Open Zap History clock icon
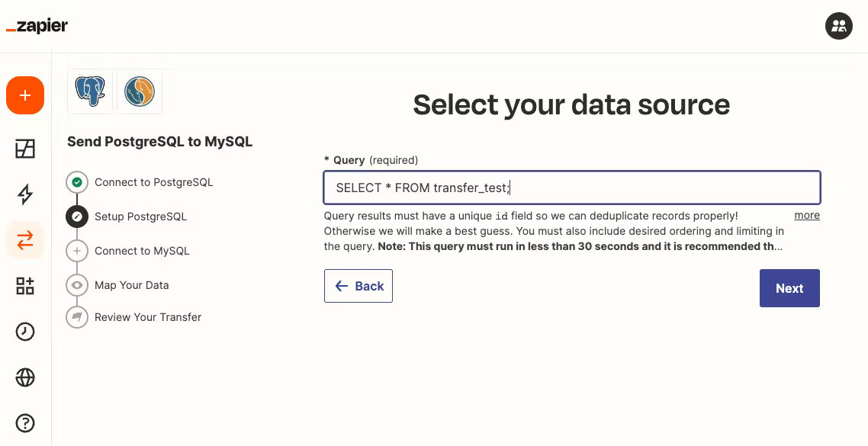 pyautogui.click(x=25, y=332)
